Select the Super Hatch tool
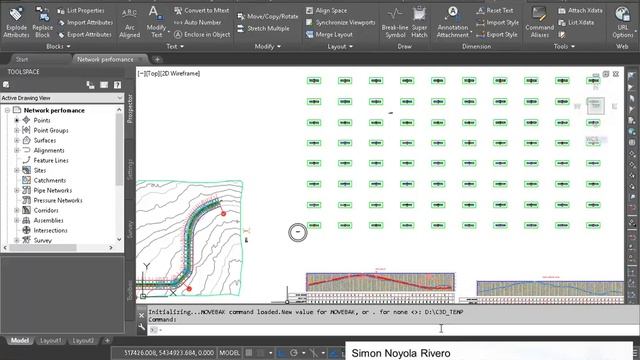This screenshot has height=360, width=640. pyautogui.click(x=419, y=22)
